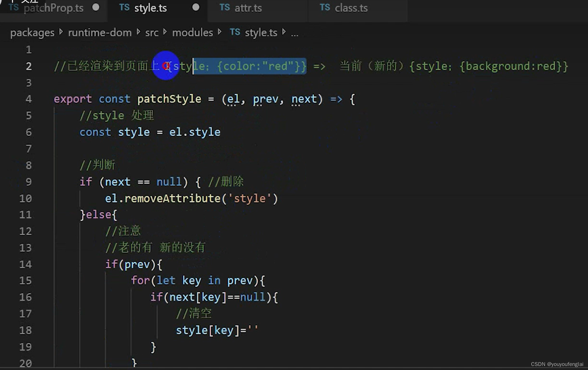The image size is (588, 370).
Task: Click unsaved dot on style.ts tab
Action: (196, 7)
